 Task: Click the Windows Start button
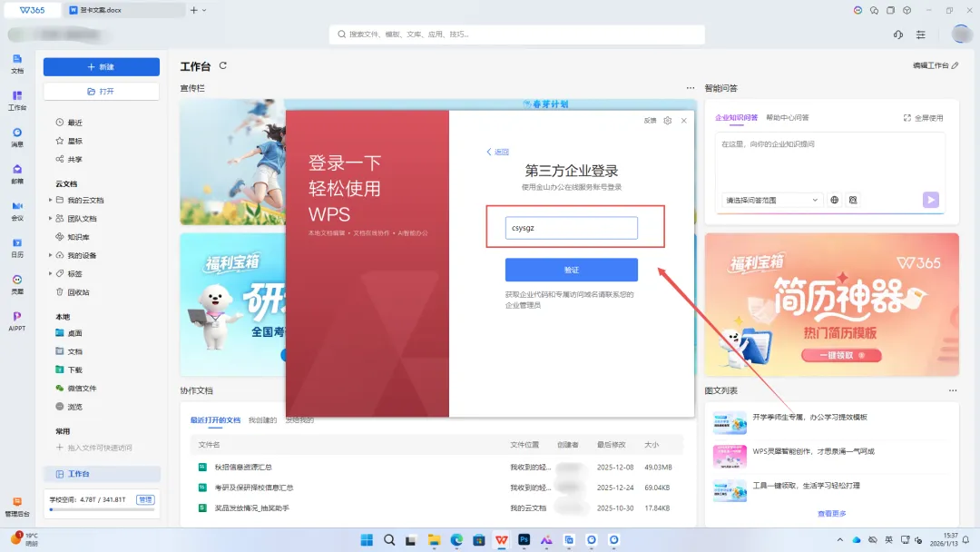pyautogui.click(x=367, y=540)
